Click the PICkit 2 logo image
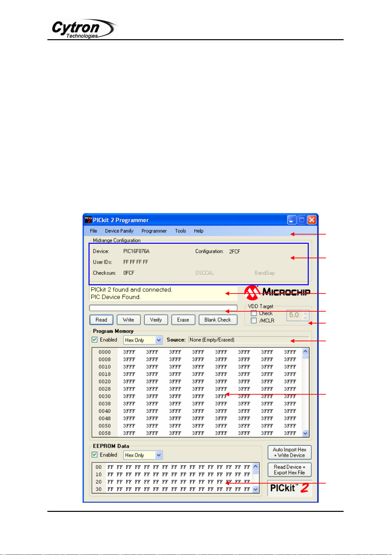 pos(290,488)
